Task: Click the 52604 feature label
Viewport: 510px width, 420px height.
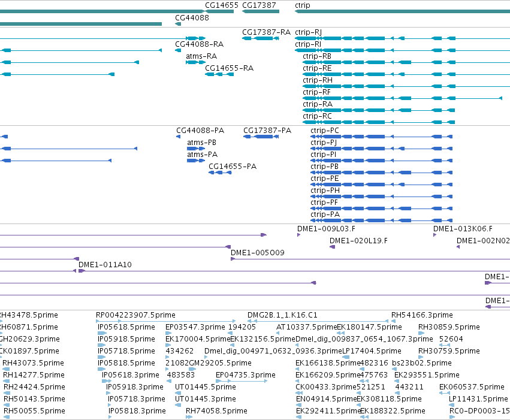Action: click(451, 339)
